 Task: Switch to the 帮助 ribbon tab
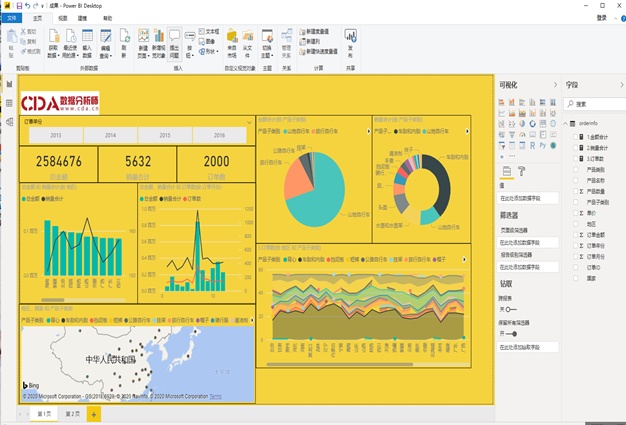[107, 18]
